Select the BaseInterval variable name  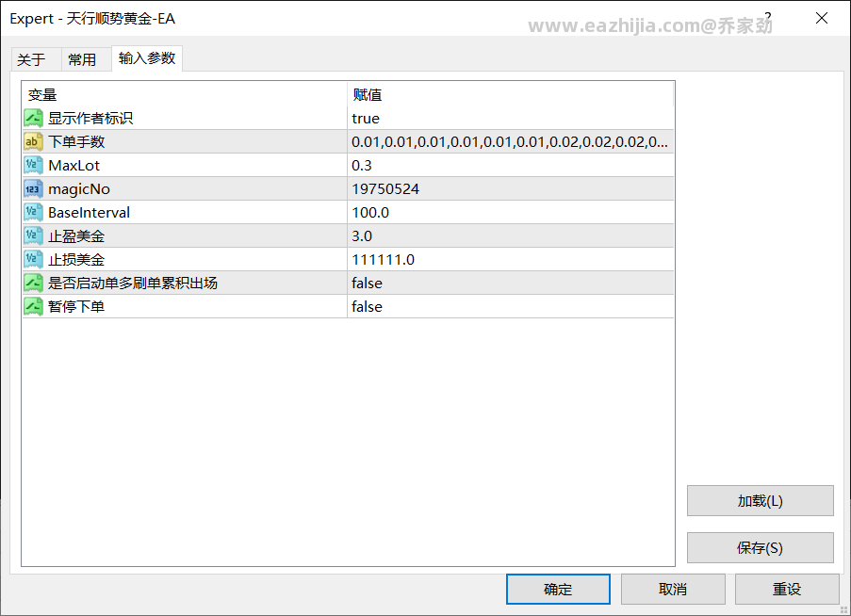pyautogui.click(x=89, y=213)
